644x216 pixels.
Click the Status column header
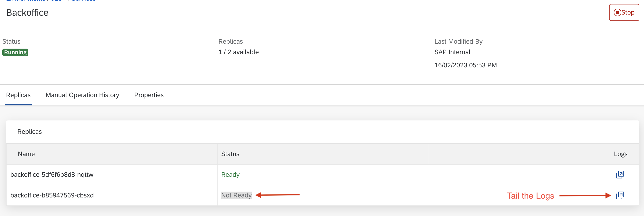230,154
